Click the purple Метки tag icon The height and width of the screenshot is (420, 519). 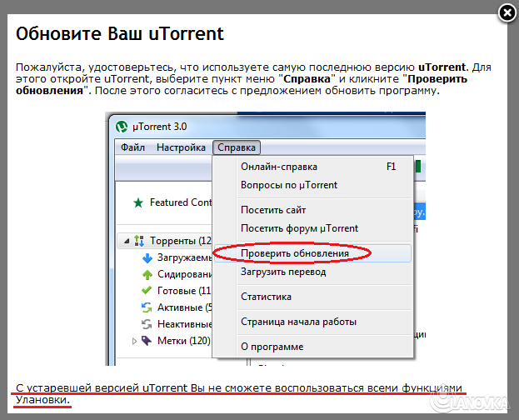(147, 340)
